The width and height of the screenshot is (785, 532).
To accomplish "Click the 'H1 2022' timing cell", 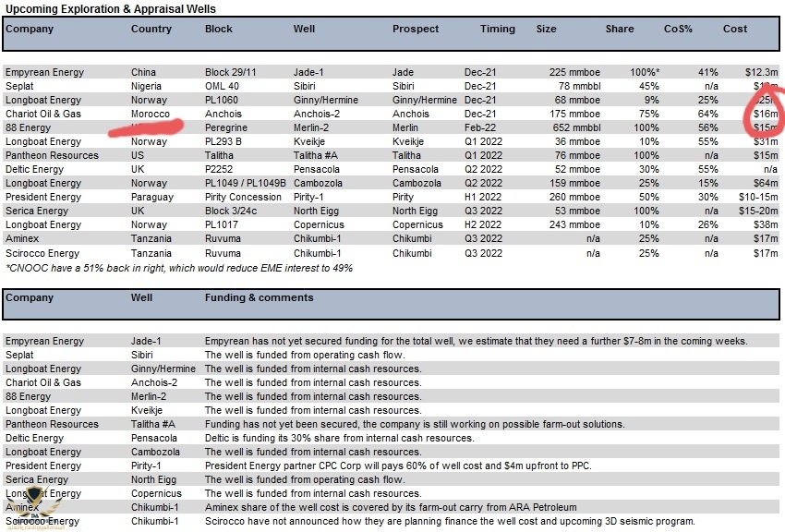I will coord(483,197).
